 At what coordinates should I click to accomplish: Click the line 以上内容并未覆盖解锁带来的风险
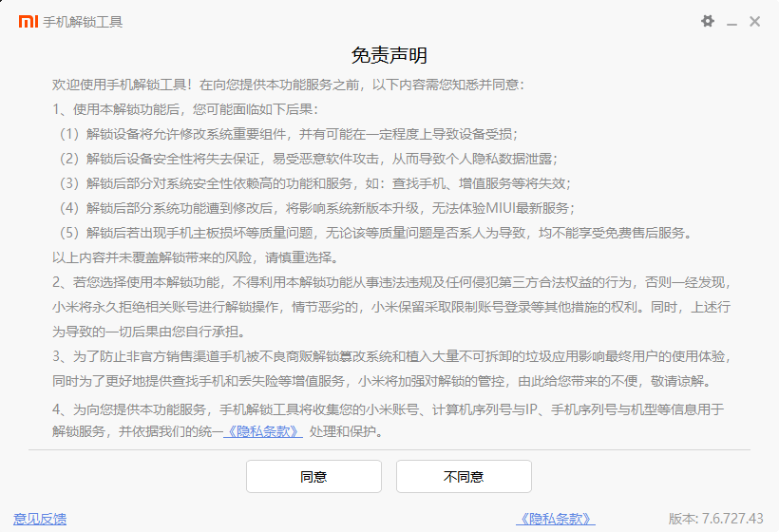pos(197,257)
